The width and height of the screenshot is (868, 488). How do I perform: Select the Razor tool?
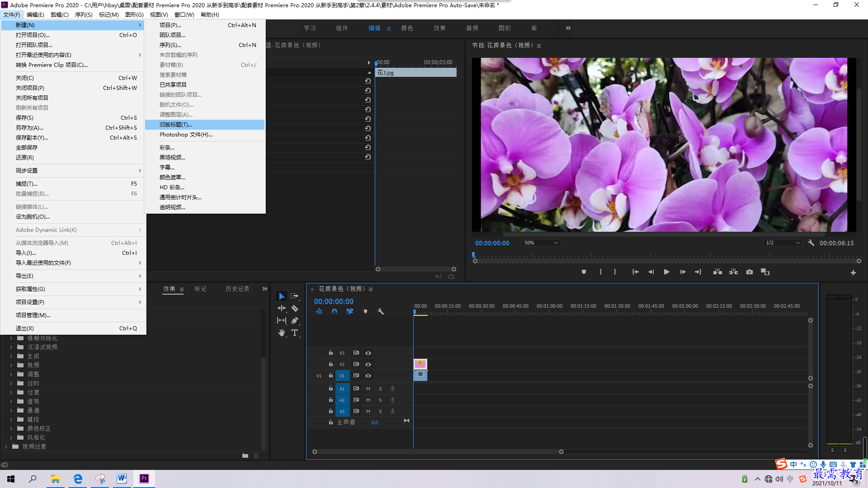[x=295, y=308]
